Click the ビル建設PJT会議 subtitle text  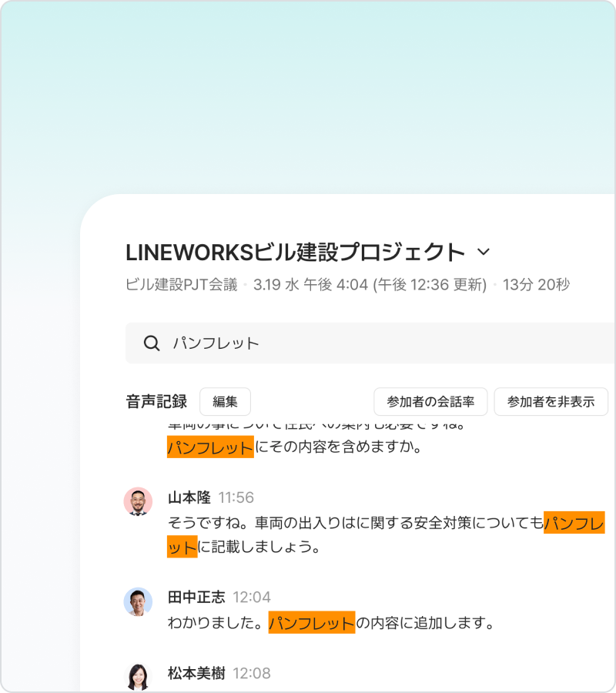point(182,284)
